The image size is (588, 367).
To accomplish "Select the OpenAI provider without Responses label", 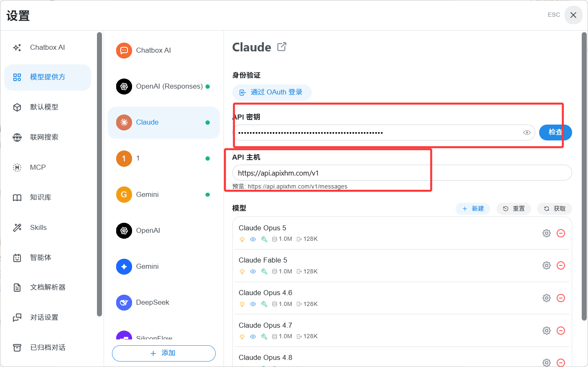I will pos(164,230).
